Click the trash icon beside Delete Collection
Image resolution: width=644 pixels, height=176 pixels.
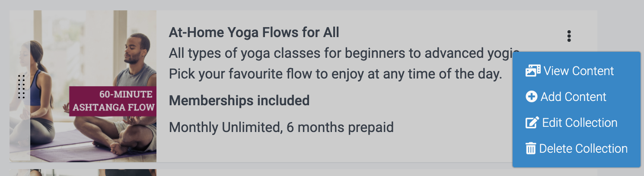click(x=530, y=148)
